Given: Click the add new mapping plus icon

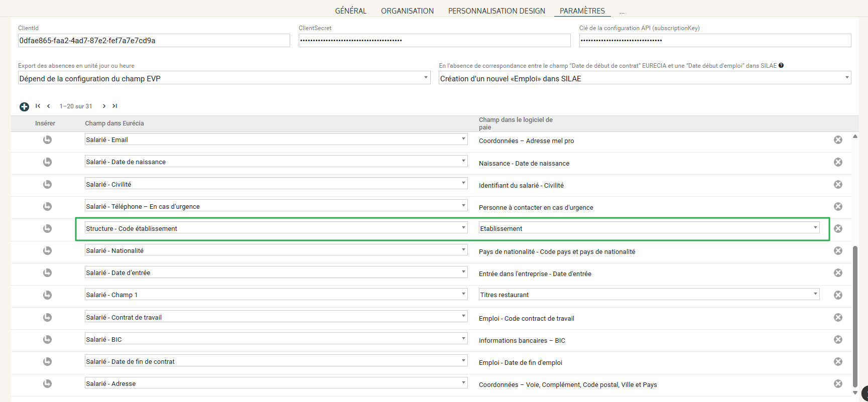Looking at the screenshot, I should (x=24, y=106).
